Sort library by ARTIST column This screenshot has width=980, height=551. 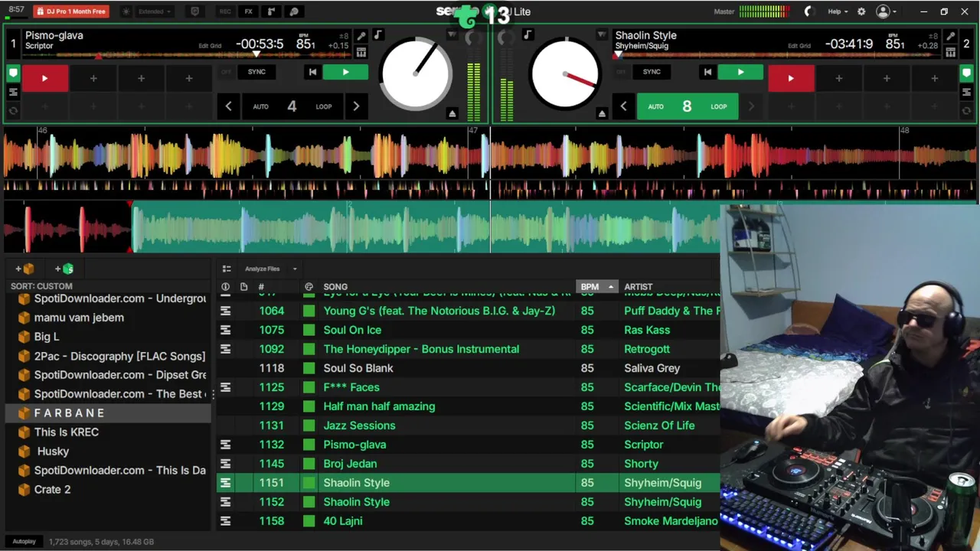point(639,287)
